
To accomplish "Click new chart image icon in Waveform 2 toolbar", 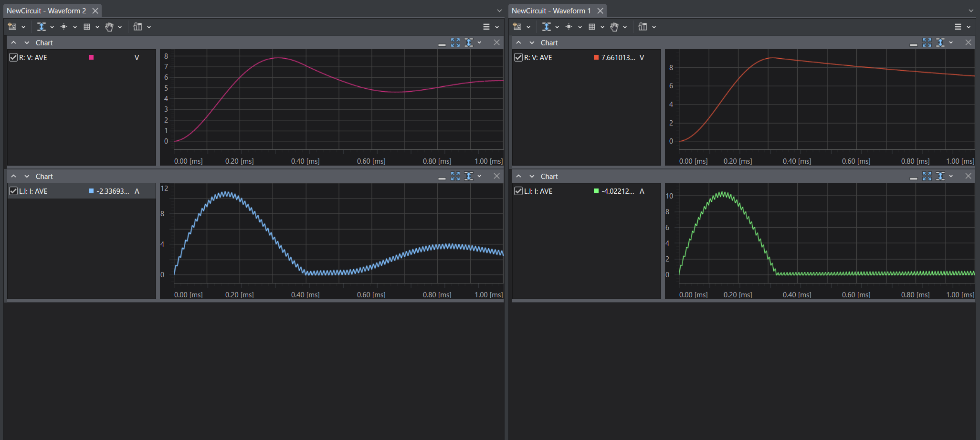I will [x=12, y=27].
